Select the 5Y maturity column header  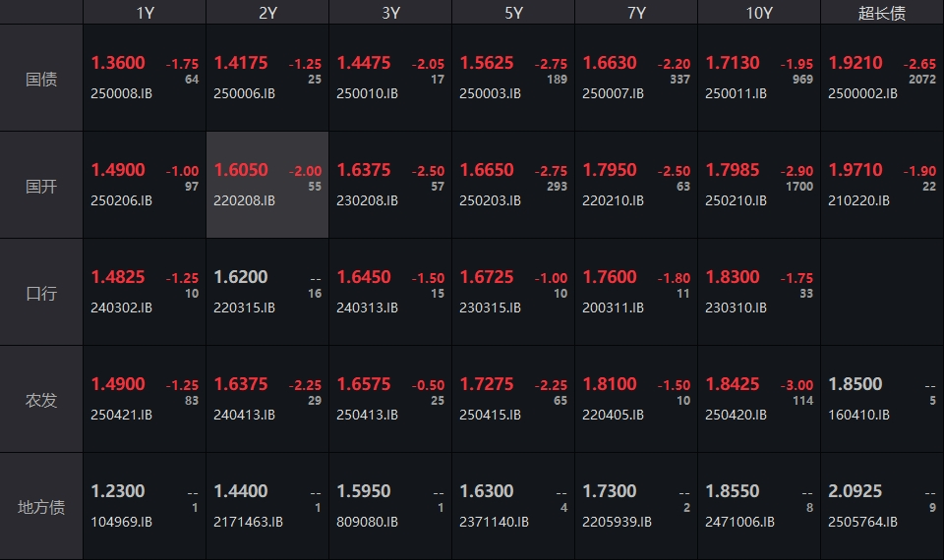pyautogui.click(x=513, y=13)
